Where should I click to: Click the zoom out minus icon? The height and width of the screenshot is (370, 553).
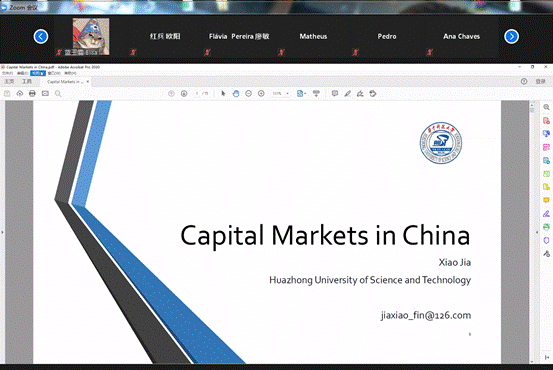(249, 93)
